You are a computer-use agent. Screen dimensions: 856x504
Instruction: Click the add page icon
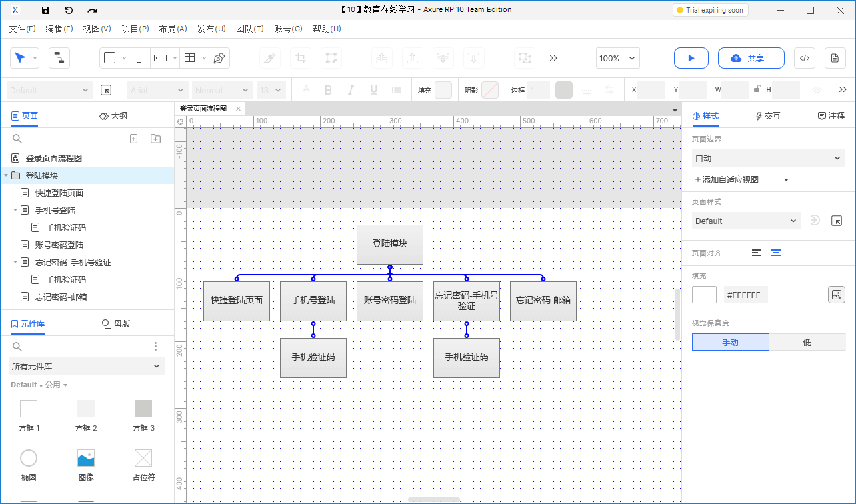133,139
